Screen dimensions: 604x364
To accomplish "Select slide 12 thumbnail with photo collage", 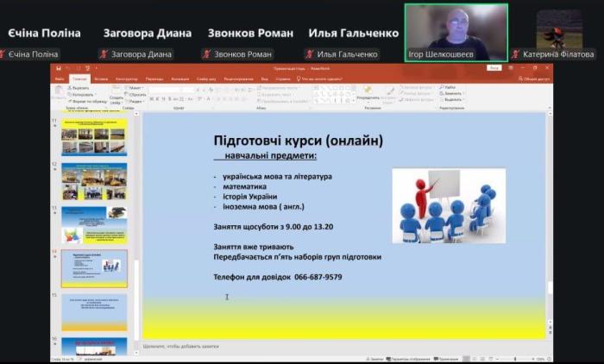I will pos(93,181).
